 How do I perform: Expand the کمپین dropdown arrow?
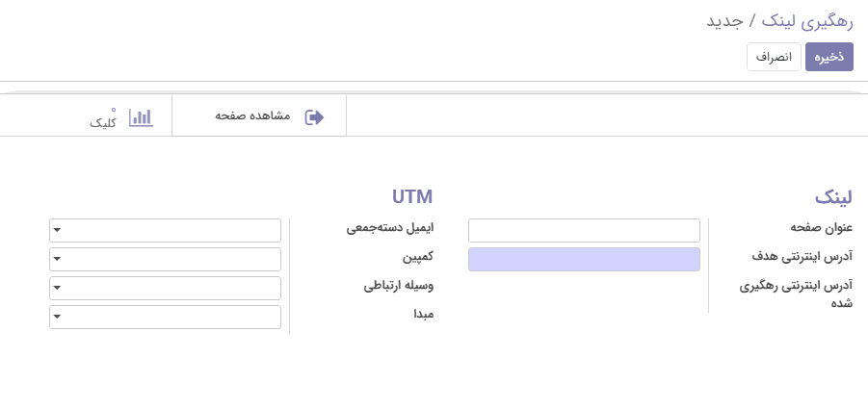click(57, 259)
